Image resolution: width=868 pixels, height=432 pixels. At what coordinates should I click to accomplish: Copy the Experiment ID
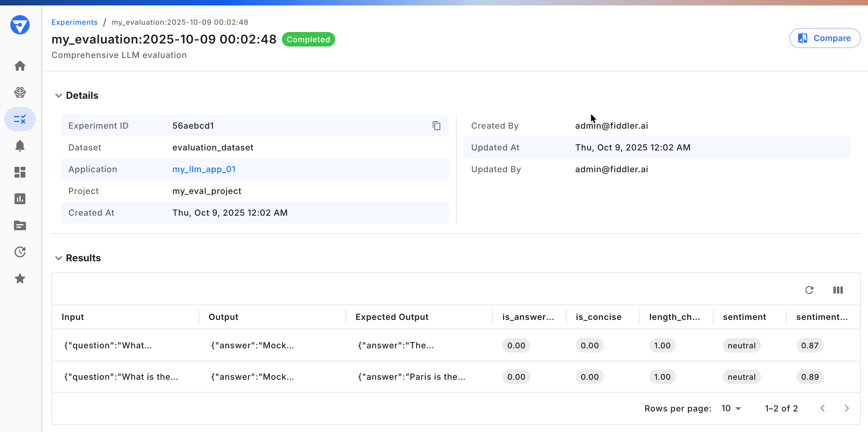tap(436, 125)
